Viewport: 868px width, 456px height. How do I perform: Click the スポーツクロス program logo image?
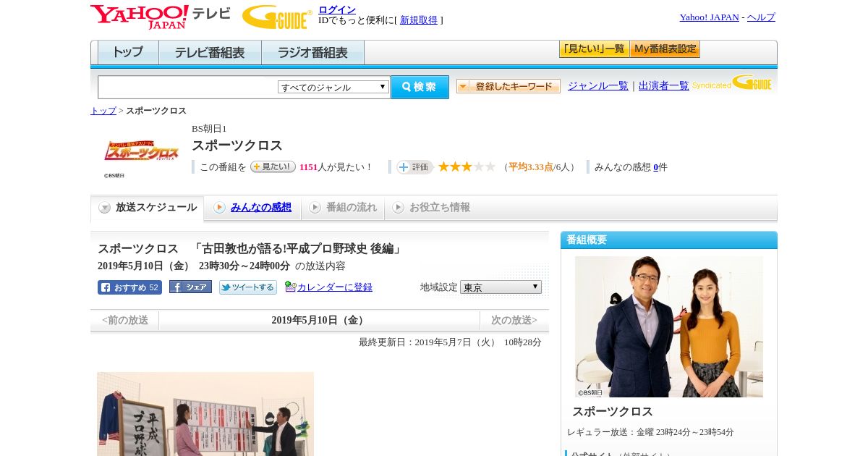point(141,151)
